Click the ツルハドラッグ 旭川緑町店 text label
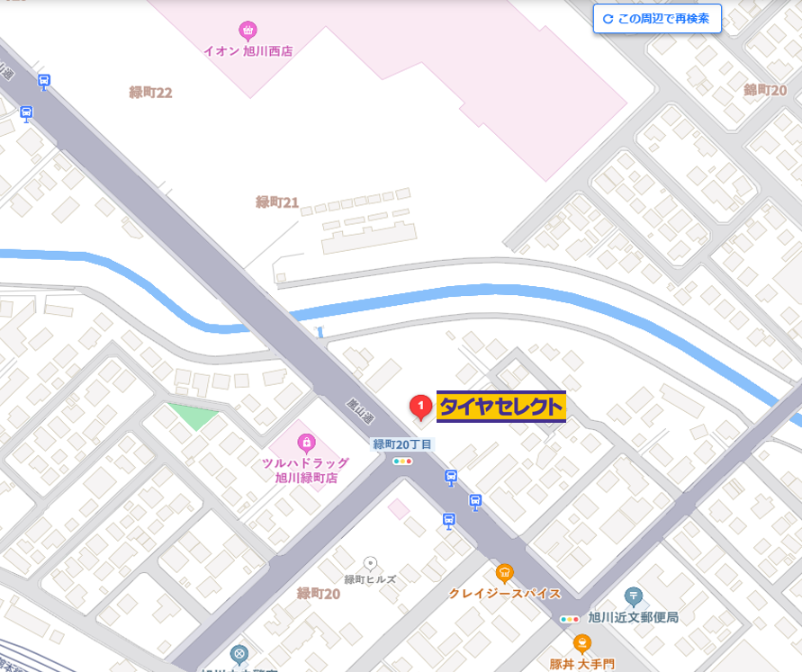Screen dimensions: 802x672 coord(306,470)
